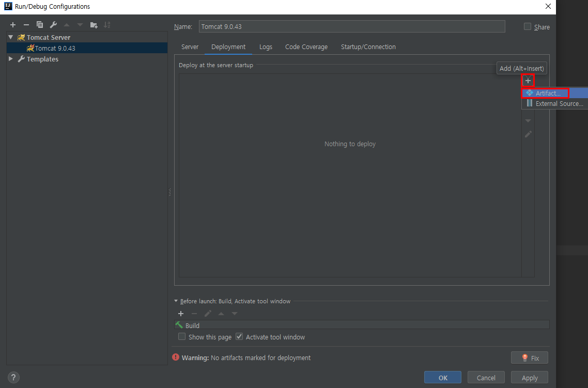The image size is (588, 388).
Task: Click the Apply button
Action: pos(530,378)
